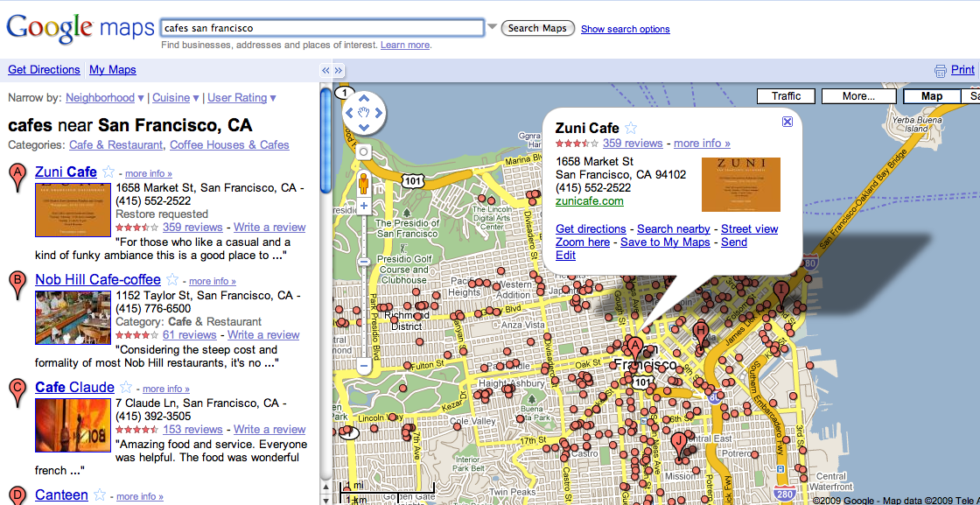Click the Cafe Claude photo thumbnail
The image size is (980, 505).
(x=73, y=425)
